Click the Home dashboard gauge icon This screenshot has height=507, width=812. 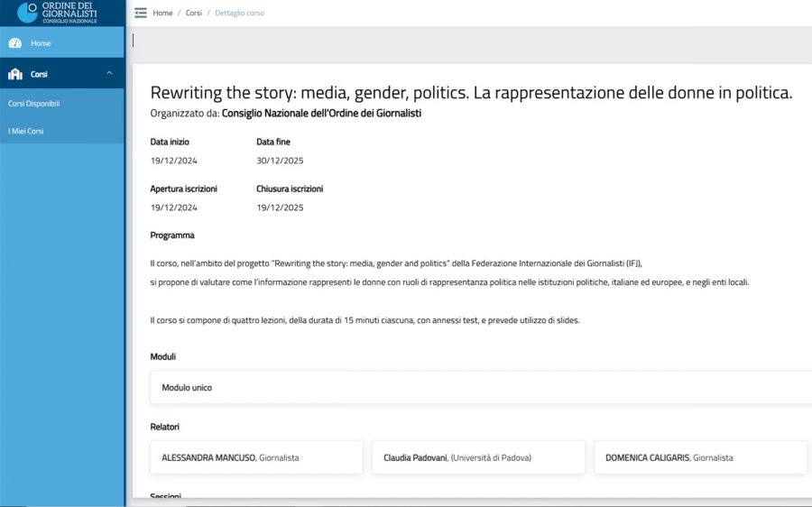(15, 43)
